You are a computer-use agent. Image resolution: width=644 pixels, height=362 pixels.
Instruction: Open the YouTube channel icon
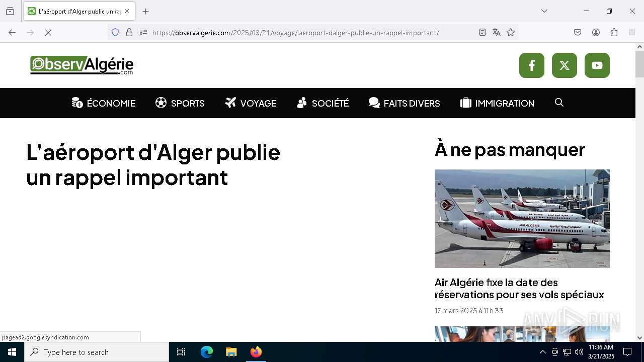pyautogui.click(x=597, y=65)
